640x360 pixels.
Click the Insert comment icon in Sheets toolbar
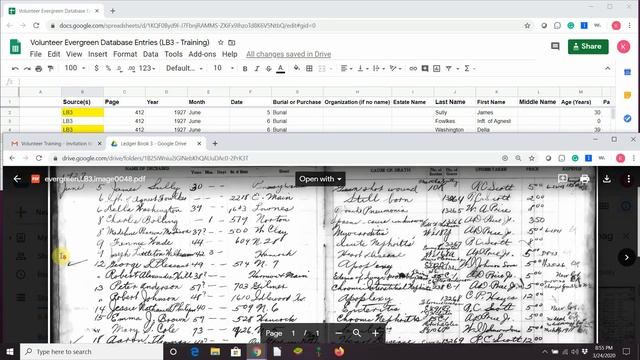pos(425,69)
